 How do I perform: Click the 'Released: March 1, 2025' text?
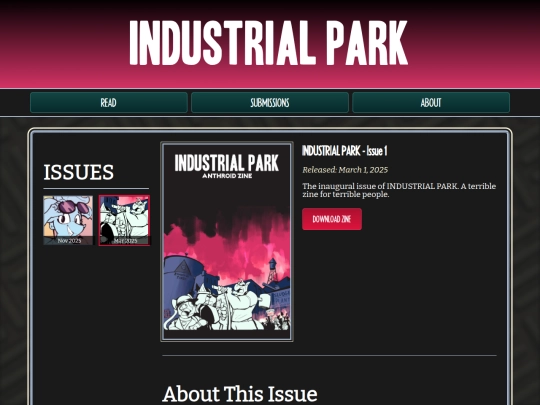(x=345, y=170)
